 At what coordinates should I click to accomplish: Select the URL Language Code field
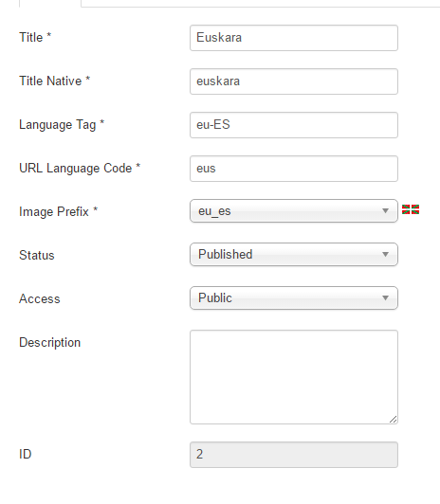coord(294,169)
